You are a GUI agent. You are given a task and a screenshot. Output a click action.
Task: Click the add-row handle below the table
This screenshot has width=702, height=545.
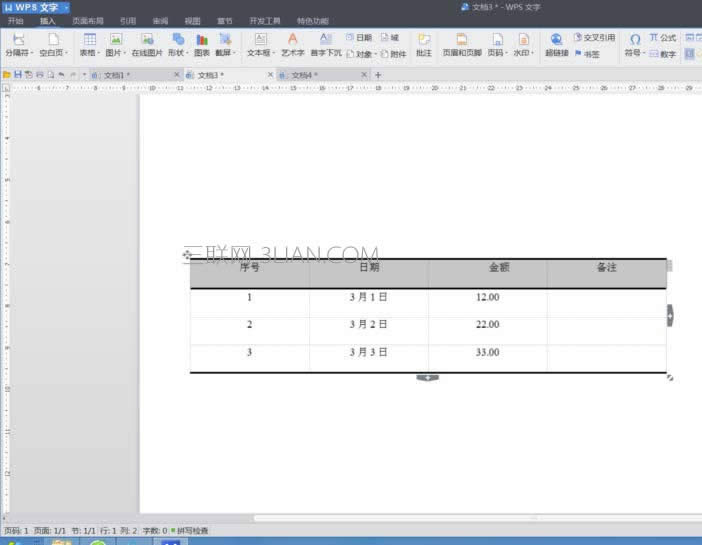pos(428,378)
